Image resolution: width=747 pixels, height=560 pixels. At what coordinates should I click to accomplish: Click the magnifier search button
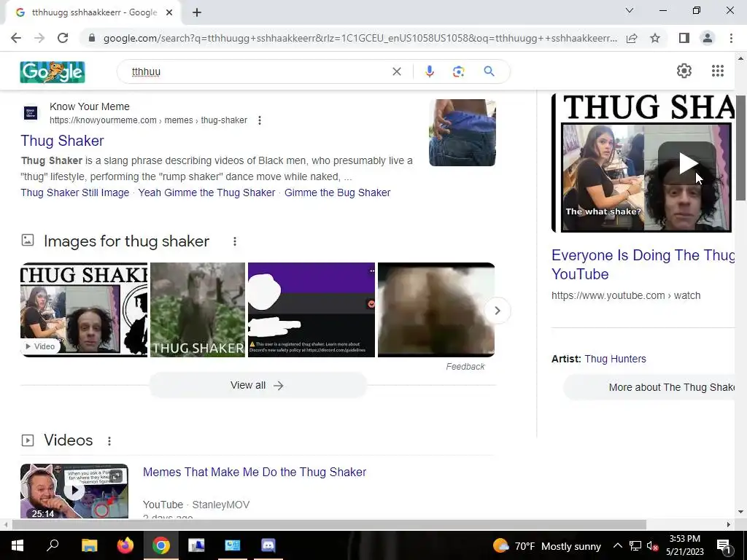coord(489,71)
